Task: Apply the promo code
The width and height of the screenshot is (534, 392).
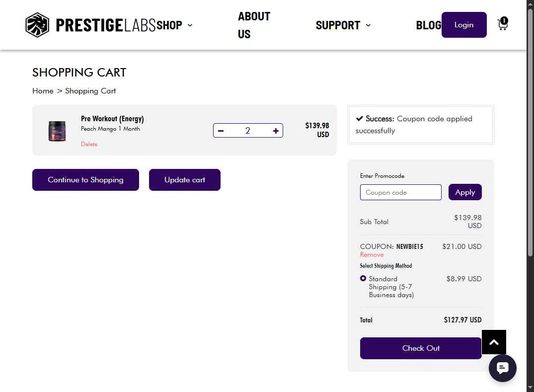Action: pos(465,192)
